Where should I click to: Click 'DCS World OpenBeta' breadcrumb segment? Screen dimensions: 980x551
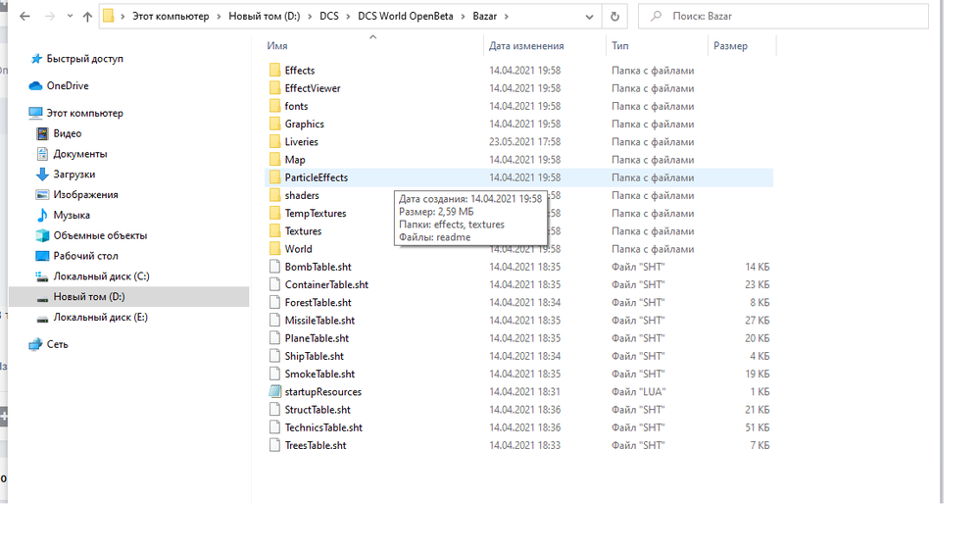[x=406, y=17]
